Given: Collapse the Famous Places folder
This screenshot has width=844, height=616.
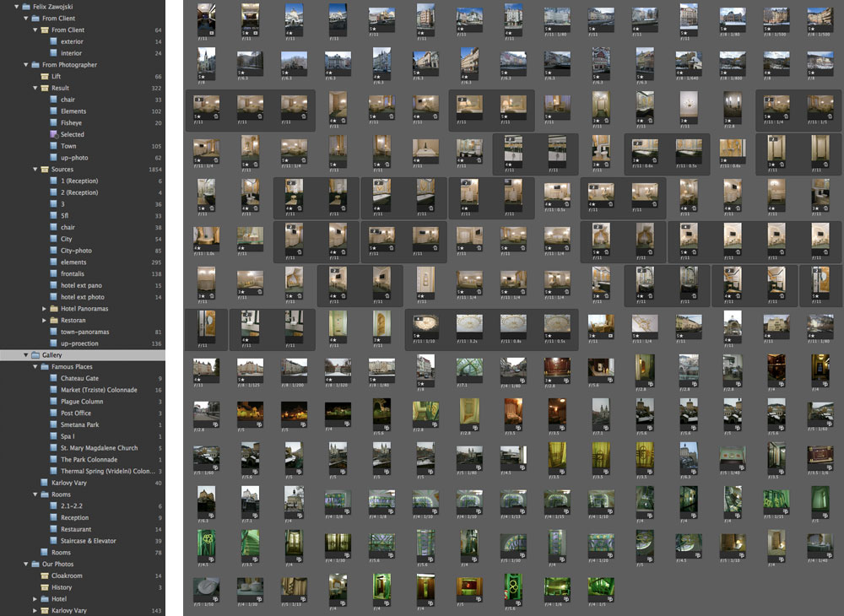Looking at the screenshot, I should pos(35,367).
